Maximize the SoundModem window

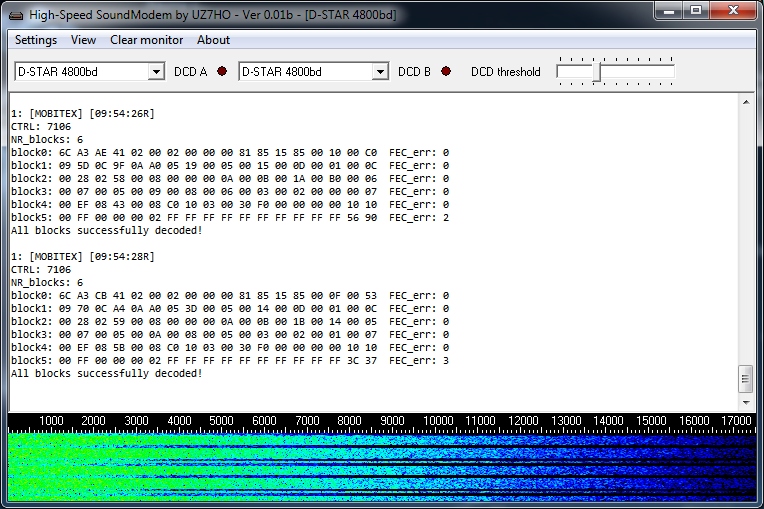coord(696,11)
